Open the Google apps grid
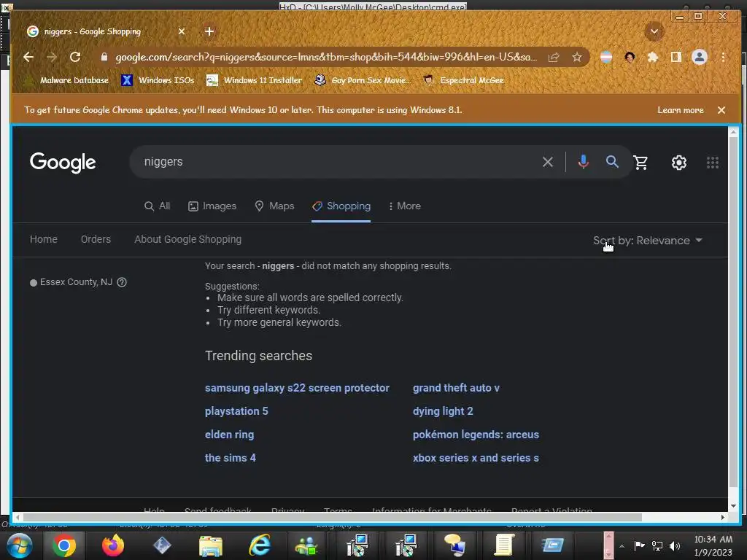This screenshot has height=560, width=747. tap(712, 163)
